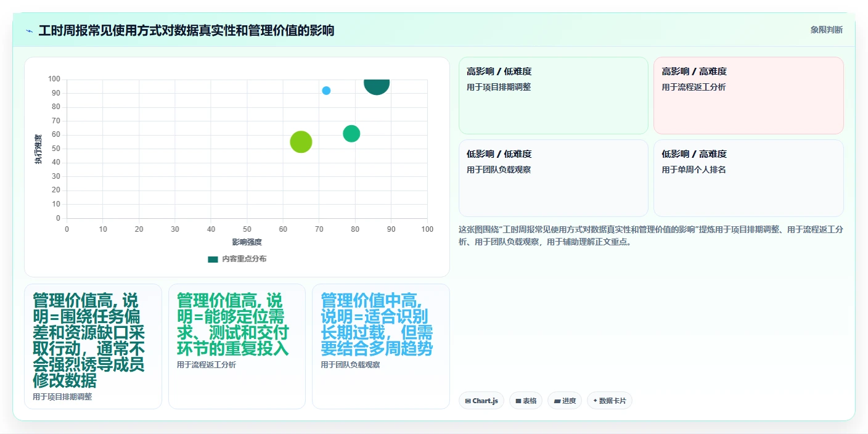This screenshot has width=868, height=434.
Task: Click the small blue bubble in chart
Action: coord(326,91)
